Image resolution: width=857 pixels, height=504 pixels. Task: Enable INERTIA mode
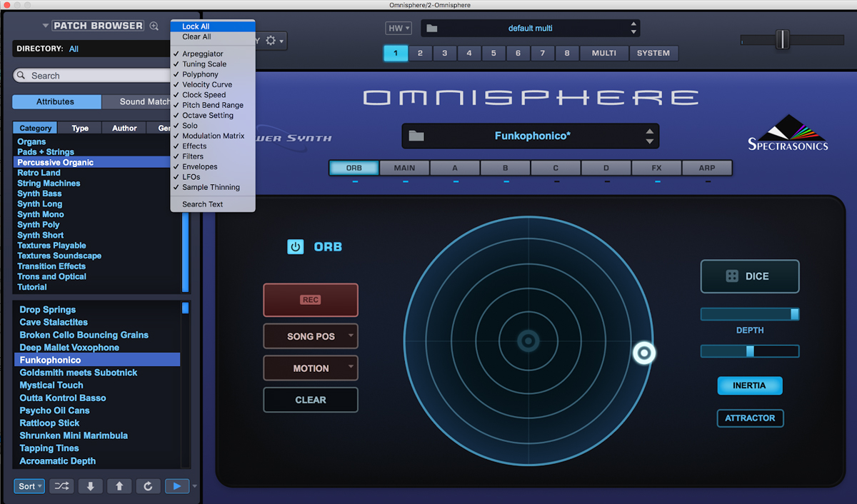(x=749, y=385)
